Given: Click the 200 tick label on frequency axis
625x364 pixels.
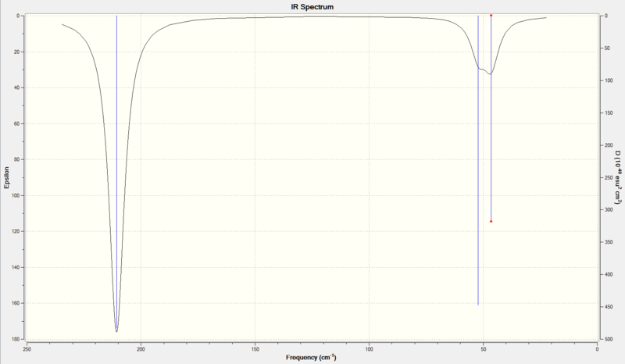Looking at the screenshot, I should point(141,349).
